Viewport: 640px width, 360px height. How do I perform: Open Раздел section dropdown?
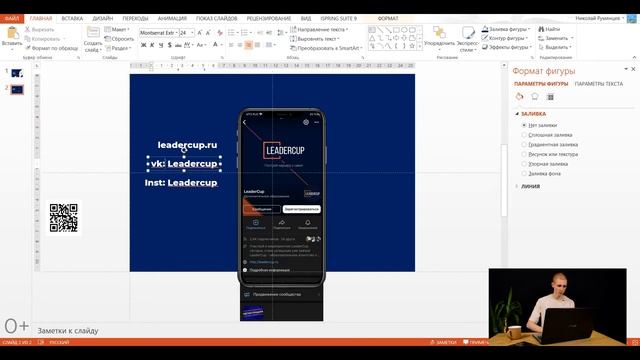coord(118,48)
